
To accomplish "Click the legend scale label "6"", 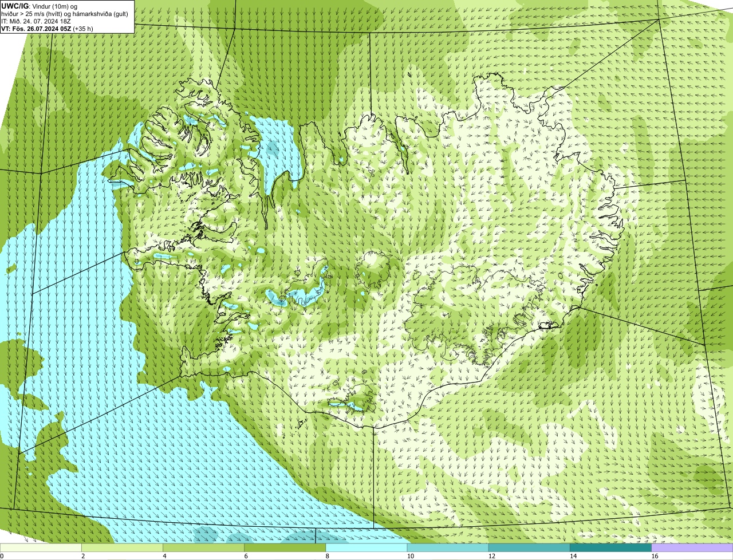I will pos(246,556).
